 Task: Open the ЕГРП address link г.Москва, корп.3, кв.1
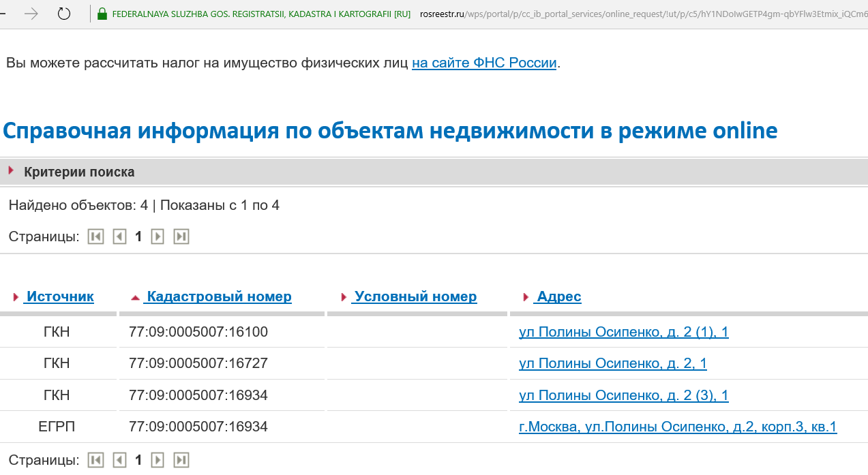[x=677, y=427]
